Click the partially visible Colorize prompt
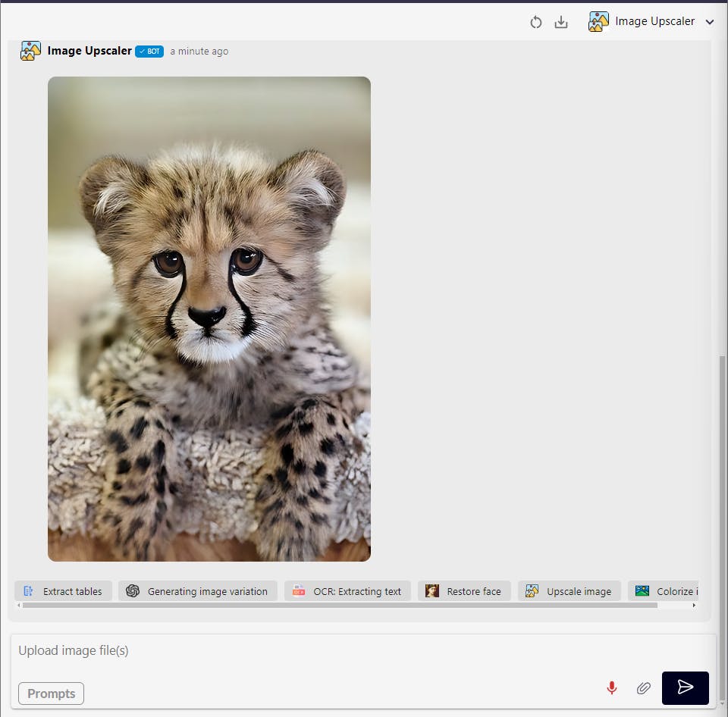Viewport: 728px width, 717px height. pyautogui.click(x=666, y=591)
